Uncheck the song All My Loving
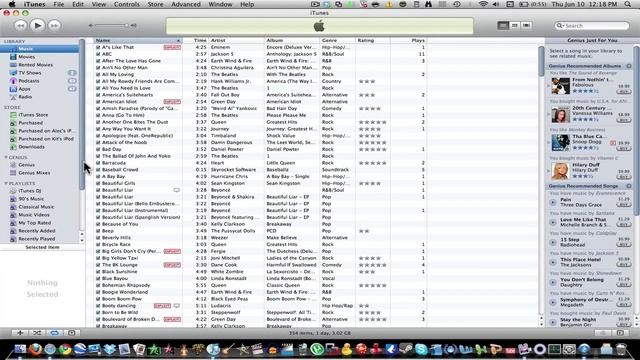 point(98,74)
